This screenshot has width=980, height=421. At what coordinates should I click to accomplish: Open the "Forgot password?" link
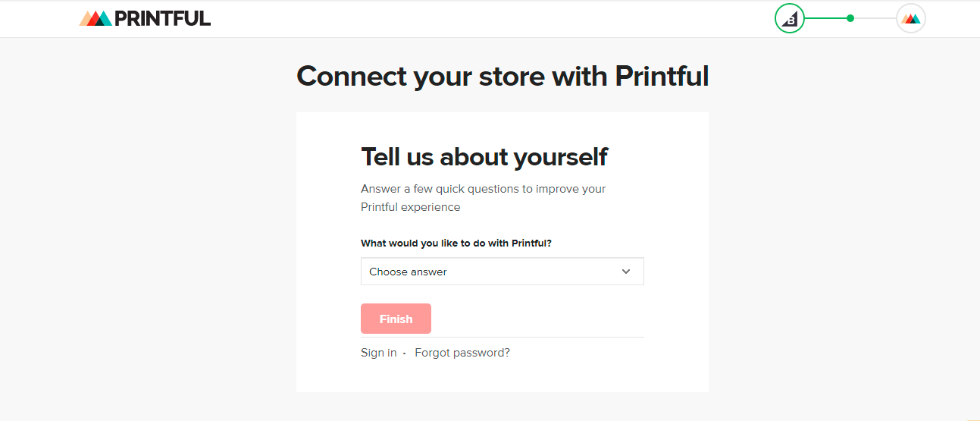462,353
